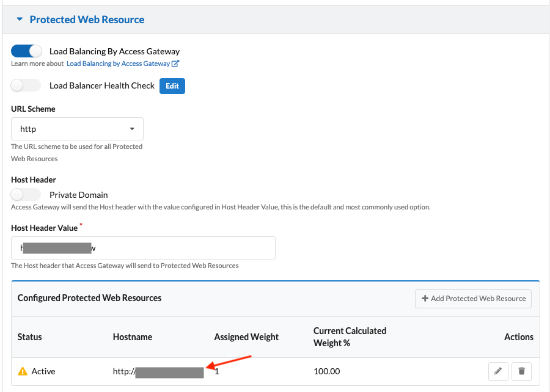This screenshot has width=550, height=392.
Task: Enable Load Balancer Health Check toggle
Action: coord(26,85)
